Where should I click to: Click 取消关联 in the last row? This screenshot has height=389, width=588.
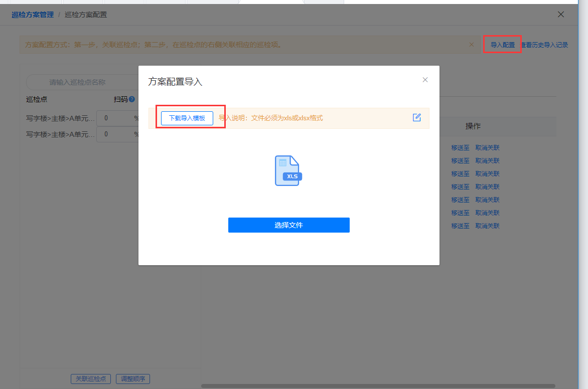[x=487, y=226]
